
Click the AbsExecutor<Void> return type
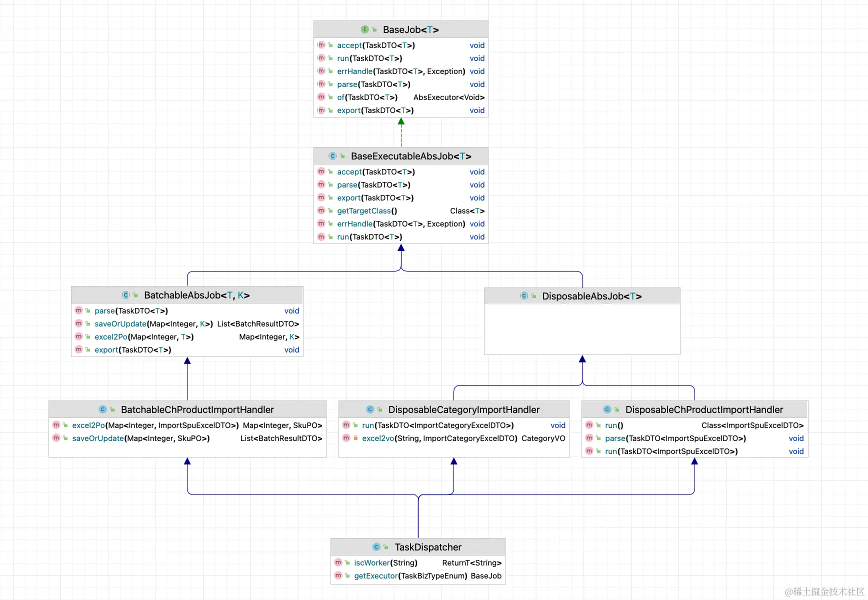[x=449, y=97]
